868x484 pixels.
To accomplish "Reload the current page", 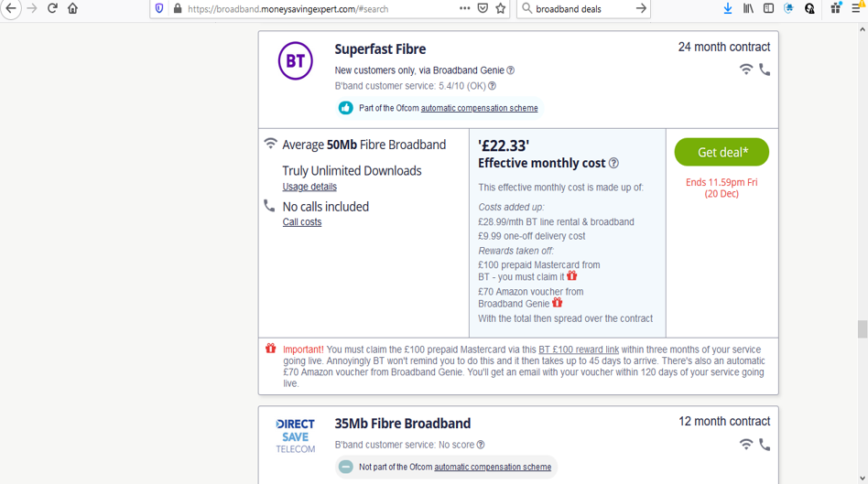I will pos(52,8).
